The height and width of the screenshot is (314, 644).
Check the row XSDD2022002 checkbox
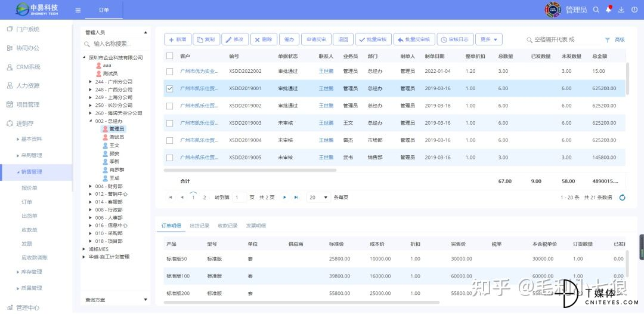(169, 71)
